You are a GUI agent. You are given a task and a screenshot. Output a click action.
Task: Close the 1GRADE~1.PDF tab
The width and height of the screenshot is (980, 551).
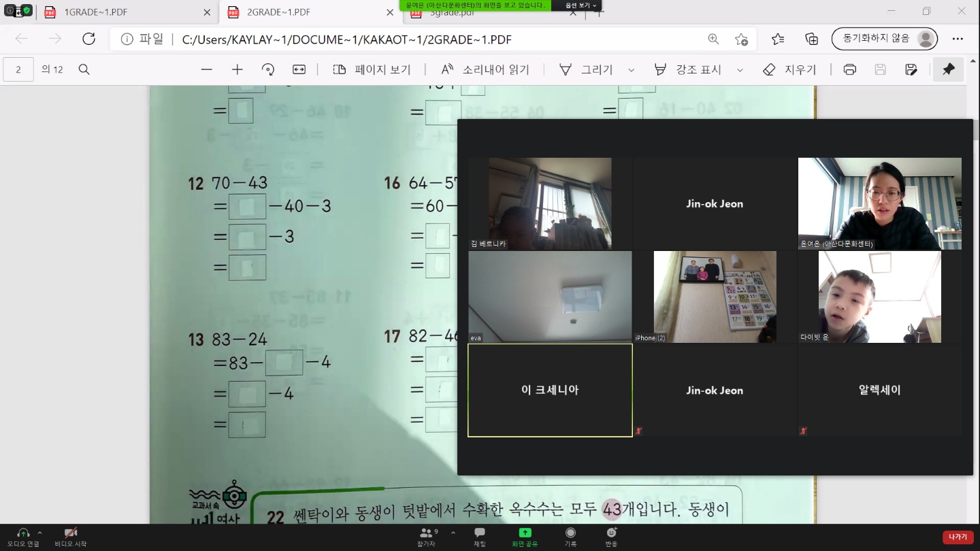point(208,12)
